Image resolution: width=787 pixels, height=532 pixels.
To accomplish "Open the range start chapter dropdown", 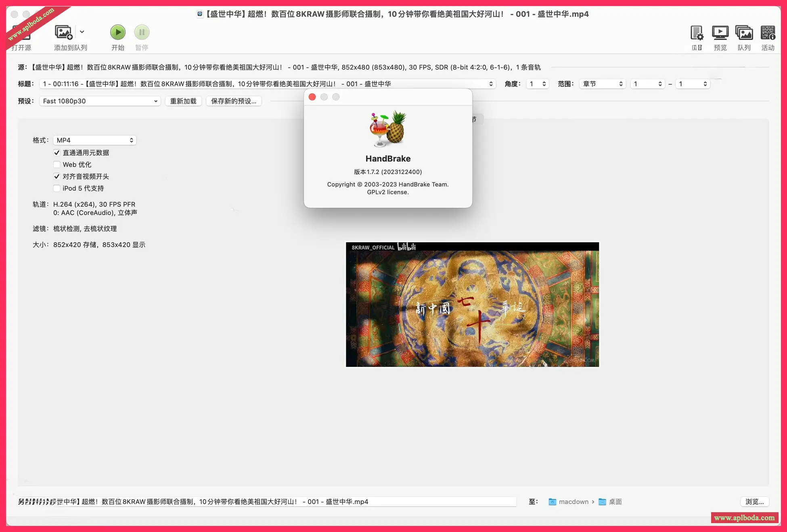I will [x=647, y=84].
